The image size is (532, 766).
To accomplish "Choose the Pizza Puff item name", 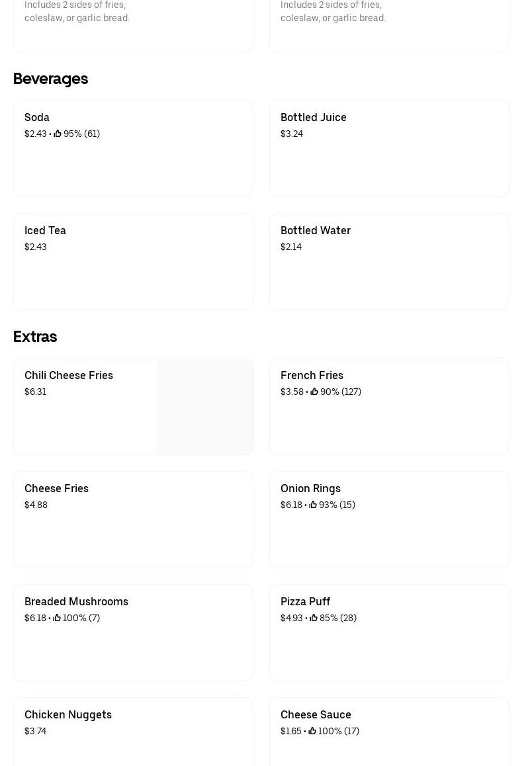I will (x=305, y=601).
